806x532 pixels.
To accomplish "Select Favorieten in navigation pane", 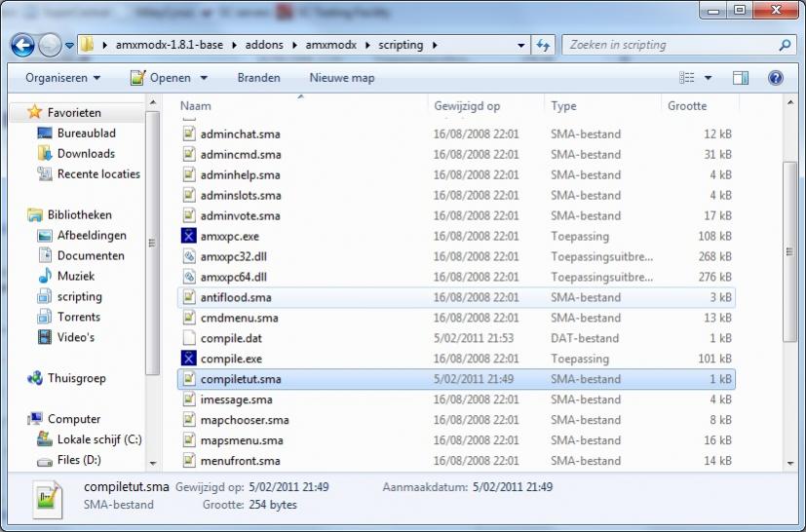I will tap(74, 113).
